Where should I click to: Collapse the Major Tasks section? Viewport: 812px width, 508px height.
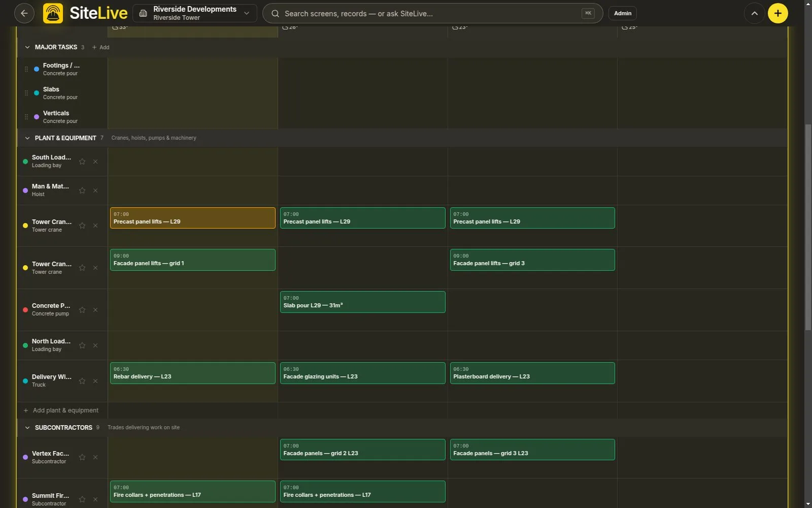point(27,47)
